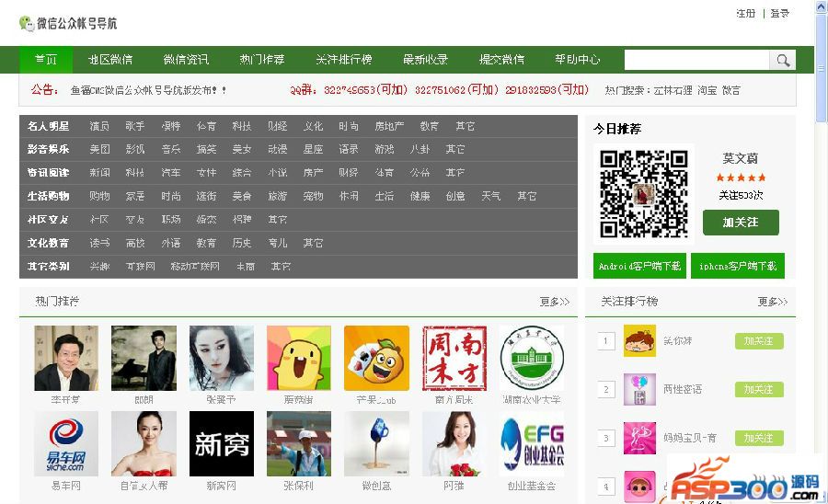Image resolution: width=828 pixels, height=504 pixels.
Task: Click the search magnifier icon
Action: click(783, 60)
